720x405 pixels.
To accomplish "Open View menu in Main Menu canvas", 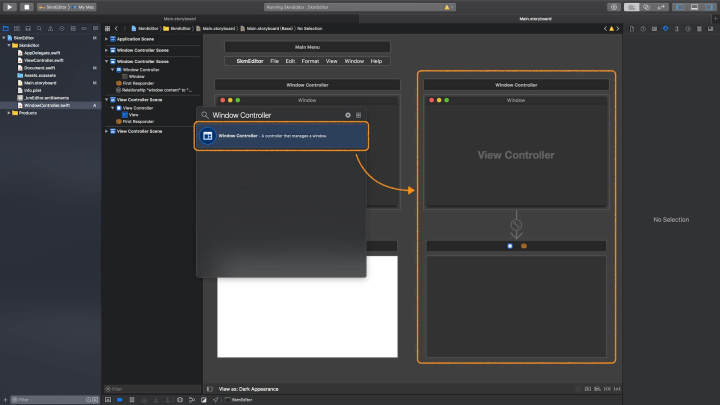I will [x=332, y=61].
